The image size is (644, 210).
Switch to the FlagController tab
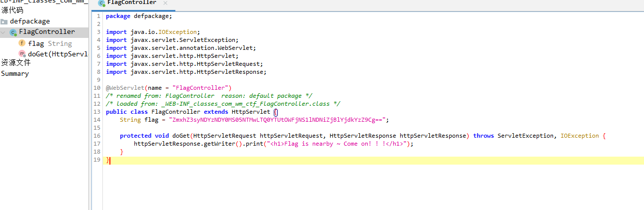pos(132,3)
